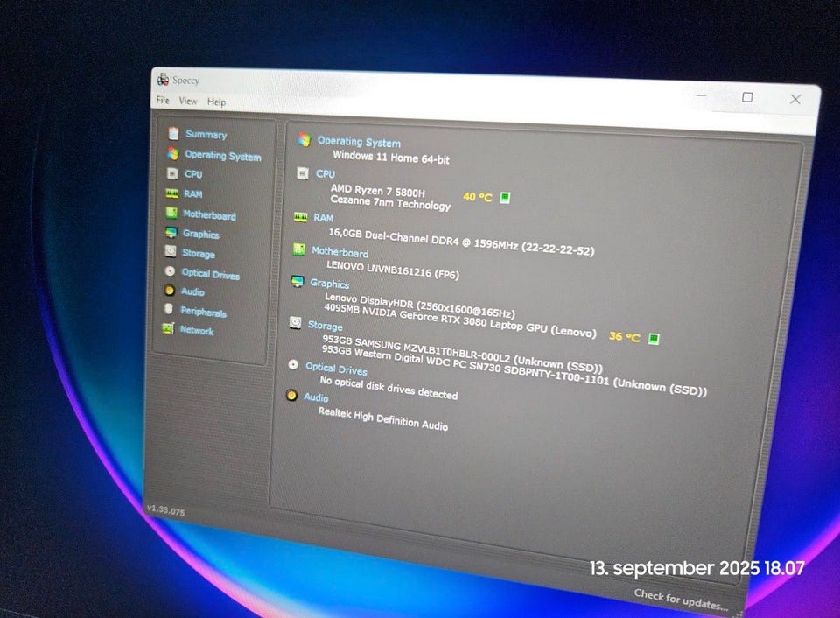Image resolution: width=840 pixels, height=618 pixels.
Task: Click the CPU icon in summary pane
Action: click(x=303, y=173)
